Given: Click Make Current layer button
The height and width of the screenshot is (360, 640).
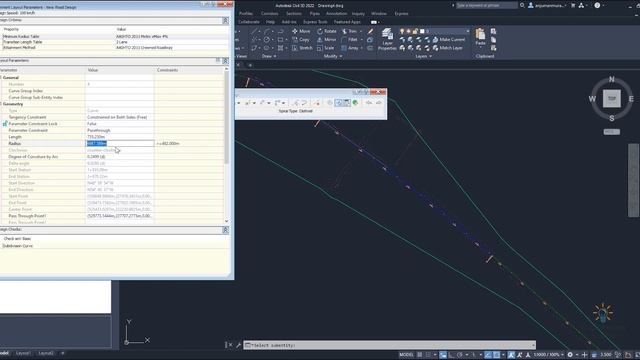Looking at the screenshot, I should pyautogui.click(x=449, y=40).
